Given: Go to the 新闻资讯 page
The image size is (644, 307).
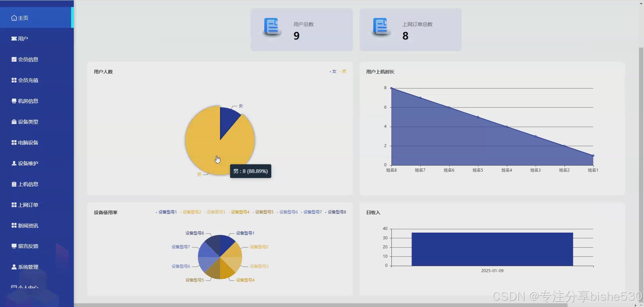Looking at the screenshot, I should [37, 226].
